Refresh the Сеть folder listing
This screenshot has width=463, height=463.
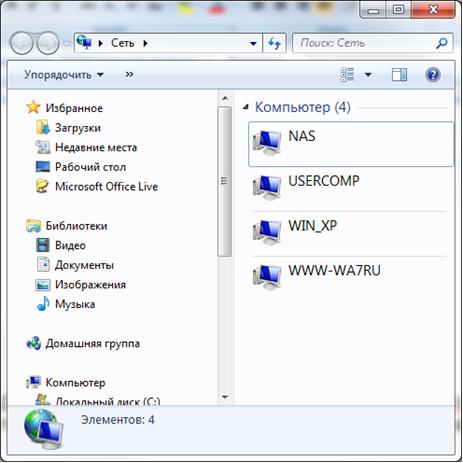coord(274,43)
